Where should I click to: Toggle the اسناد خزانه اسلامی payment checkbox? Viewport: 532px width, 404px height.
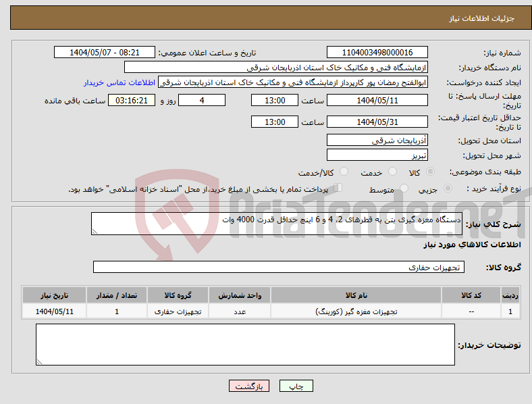pos(338,187)
